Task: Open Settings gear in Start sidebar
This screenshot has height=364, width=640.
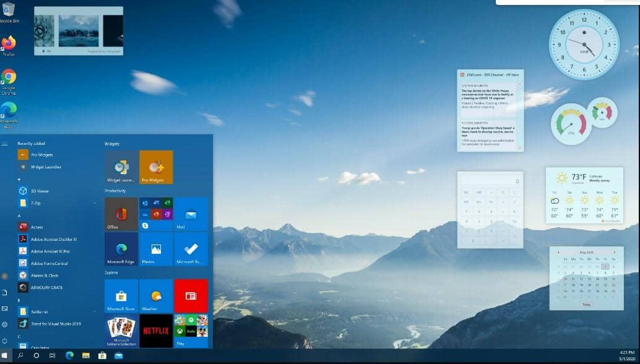Action: coord(4,324)
